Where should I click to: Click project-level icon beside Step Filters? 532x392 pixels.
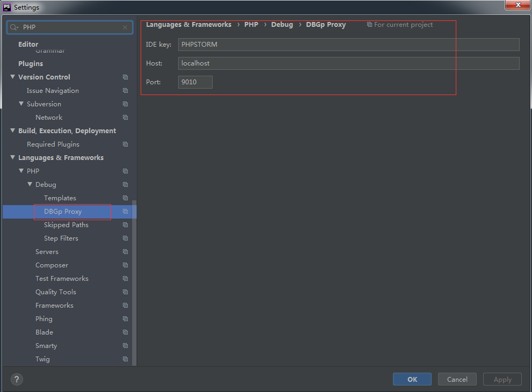(125, 238)
